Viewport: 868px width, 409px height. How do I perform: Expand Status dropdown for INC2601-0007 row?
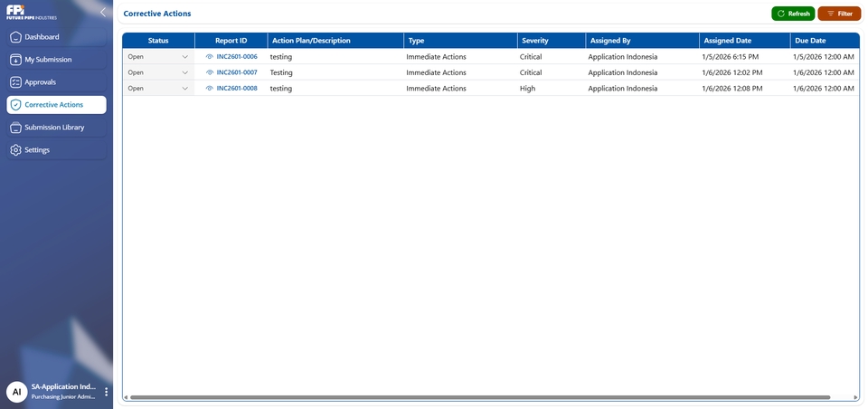158,72
